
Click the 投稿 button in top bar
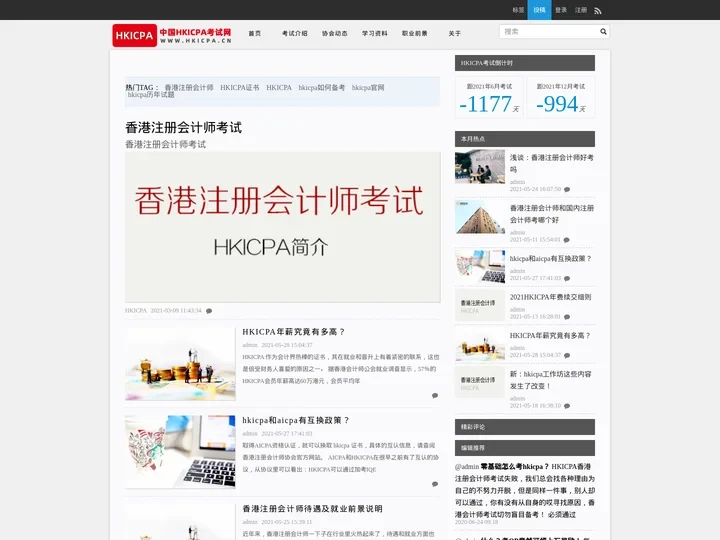(x=539, y=10)
